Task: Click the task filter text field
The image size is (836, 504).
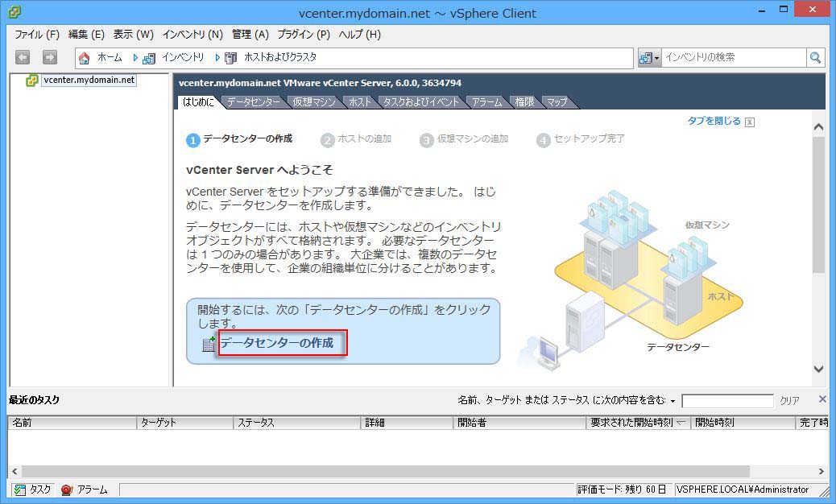Action: click(x=727, y=401)
